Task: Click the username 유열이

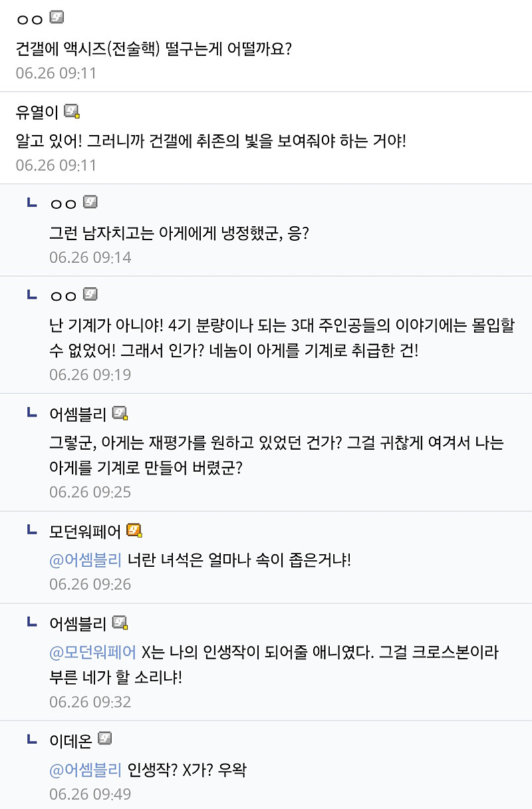Action: coord(39,112)
